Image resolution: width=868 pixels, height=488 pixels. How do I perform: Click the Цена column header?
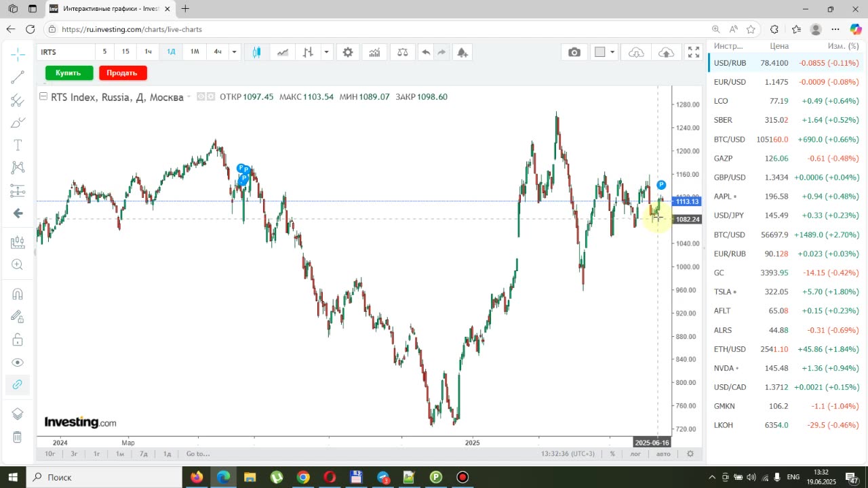point(779,46)
